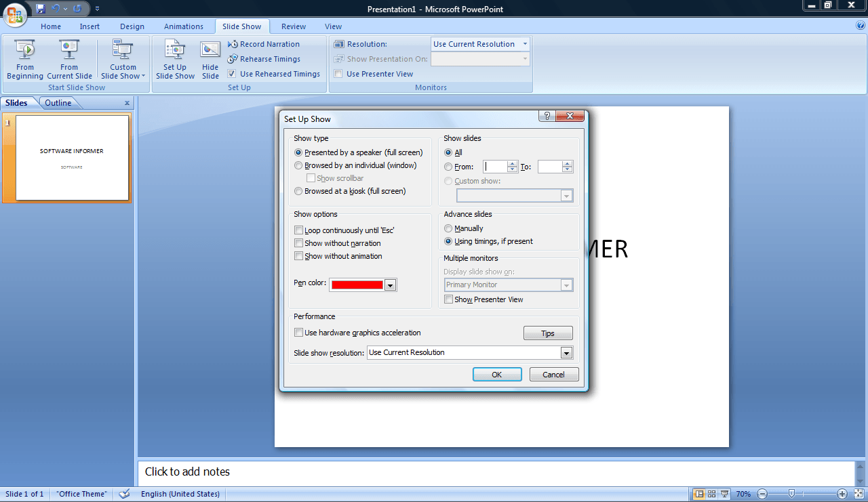Viewport: 868px width, 502px height.
Task: Confirm settings with OK
Action: pyautogui.click(x=497, y=374)
